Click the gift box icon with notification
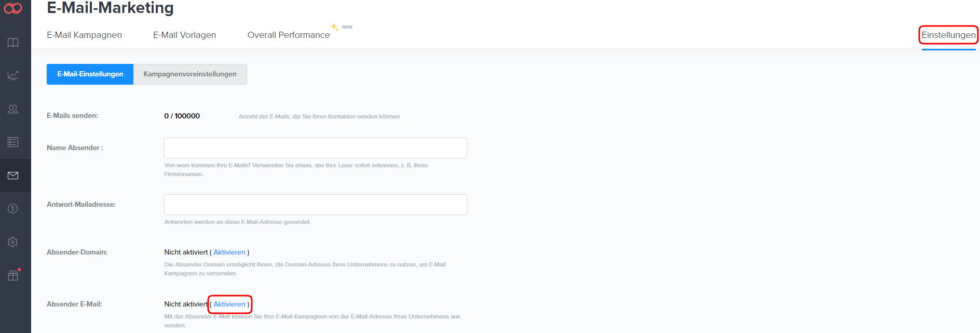The height and width of the screenshot is (333, 980). click(x=13, y=275)
